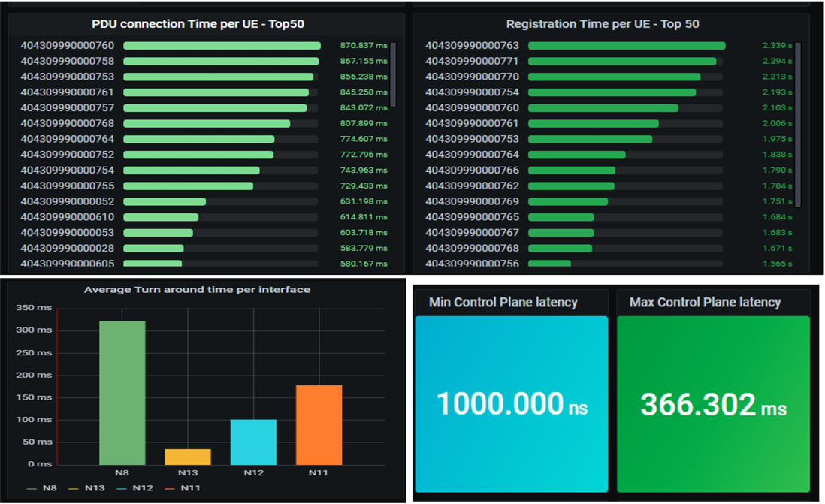Select UE 404309990000760 row in PDU panel

(x=205, y=46)
